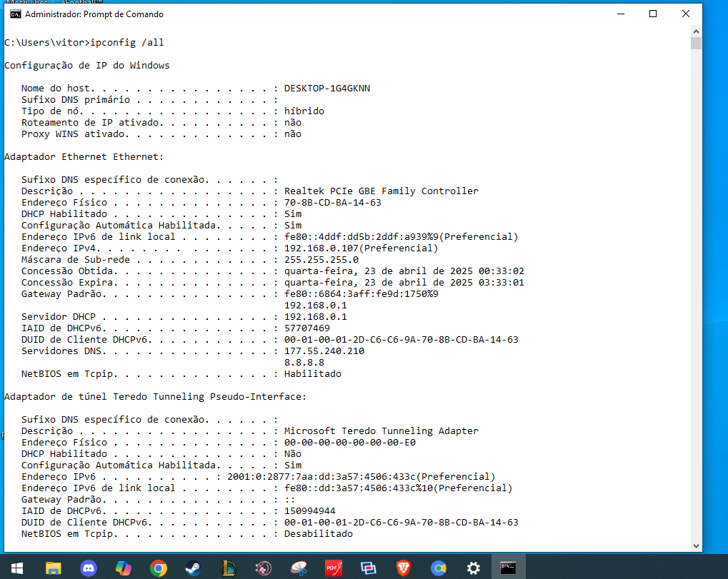Launch Steam from the taskbar
Image resolution: width=728 pixels, height=579 pixels.
pyautogui.click(x=194, y=568)
